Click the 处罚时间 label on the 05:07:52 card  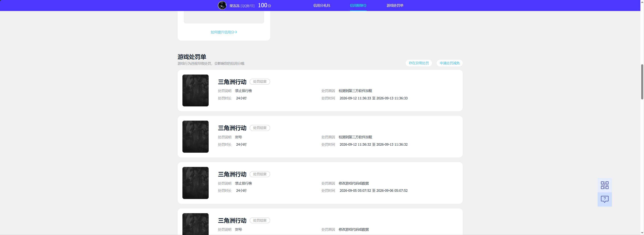click(328, 191)
